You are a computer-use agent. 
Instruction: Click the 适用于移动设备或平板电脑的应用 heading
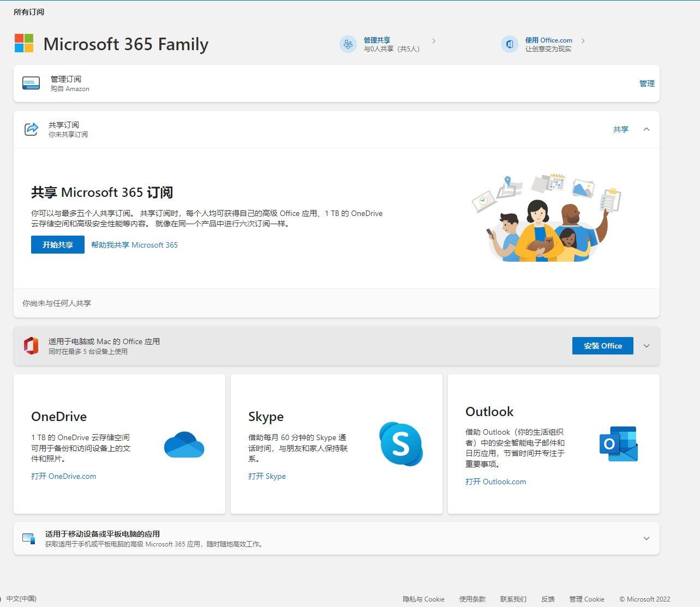coord(103,534)
